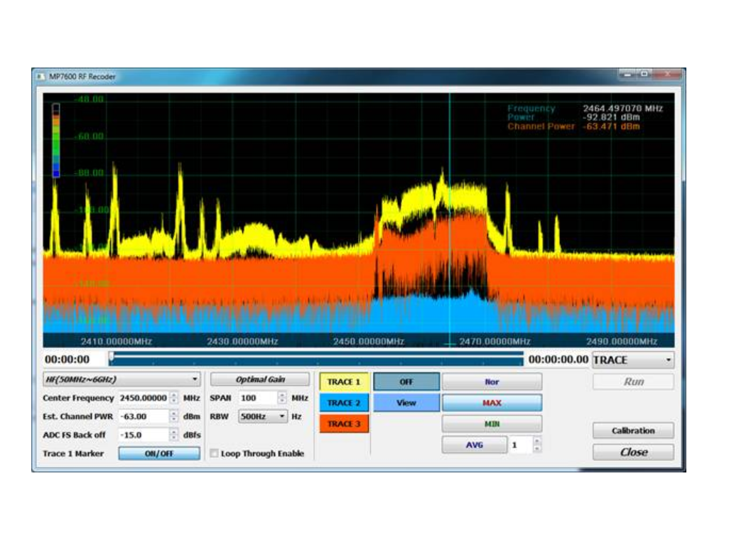Choose the Nor trace type
The height and width of the screenshot is (557, 756).
click(492, 382)
